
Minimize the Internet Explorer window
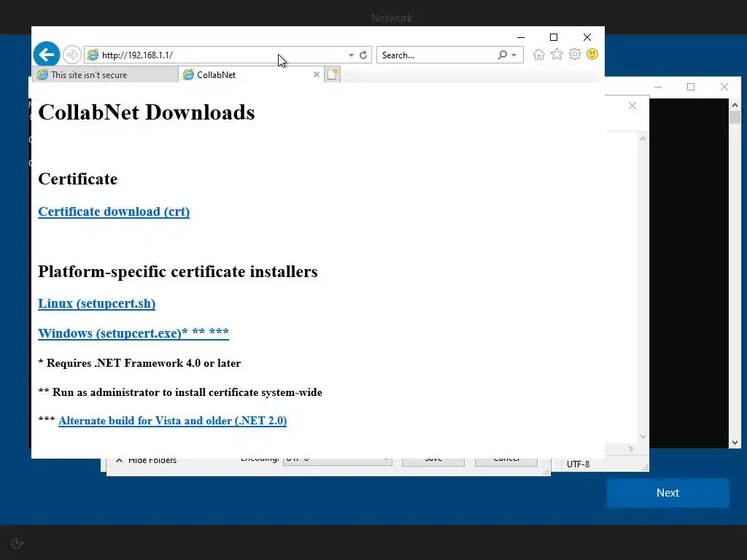click(x=521, y=37)
